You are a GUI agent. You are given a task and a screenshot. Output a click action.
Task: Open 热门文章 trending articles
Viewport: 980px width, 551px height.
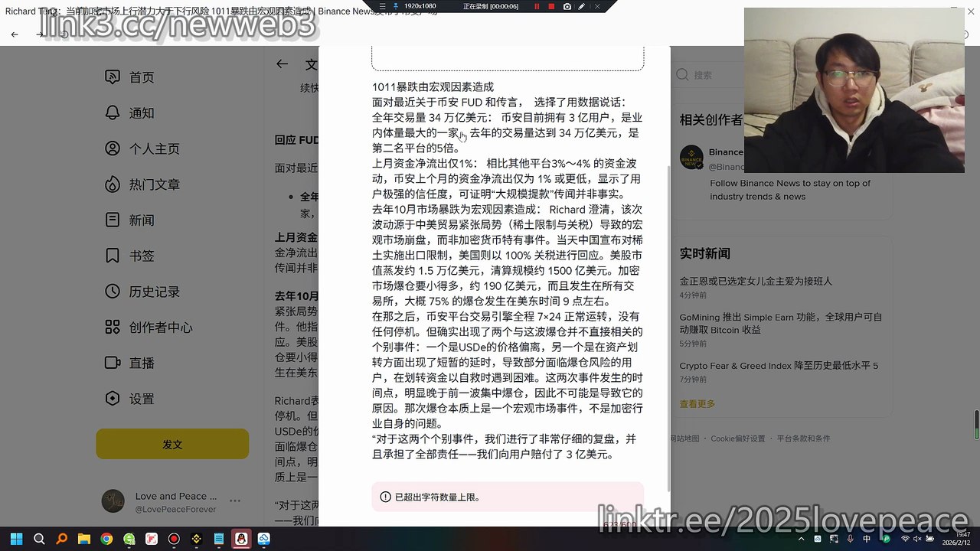pyautogui.click(x=142, y=184)
